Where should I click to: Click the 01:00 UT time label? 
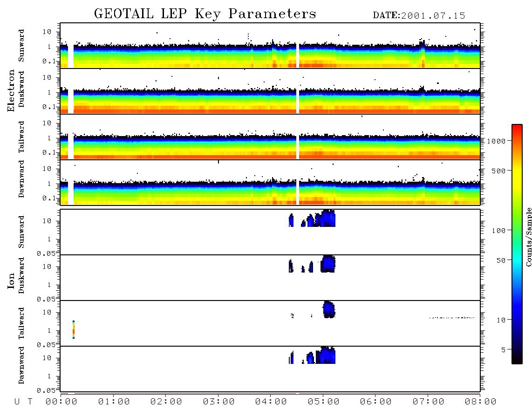[x=114, y=402]
